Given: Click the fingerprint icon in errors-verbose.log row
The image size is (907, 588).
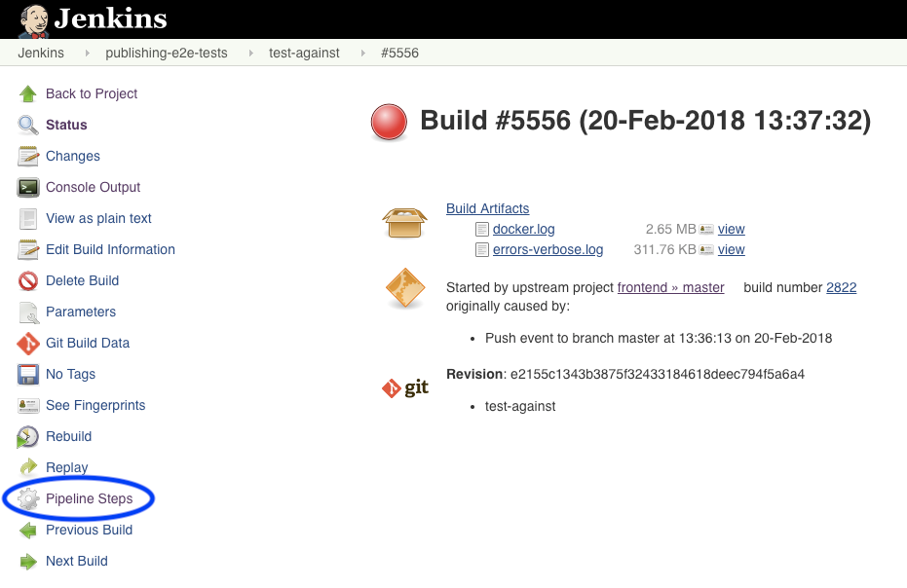Looking at the screenshot, I should 706,250.
